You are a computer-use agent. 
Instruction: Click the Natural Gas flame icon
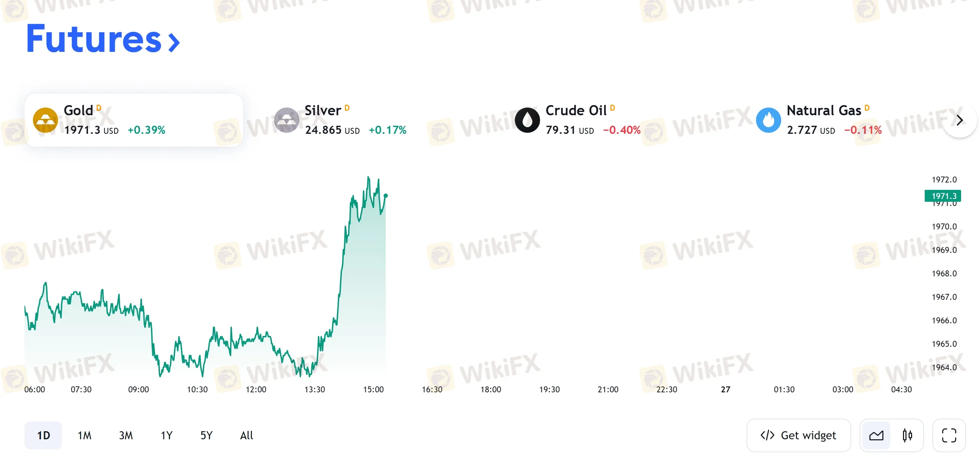click(769, 119)
